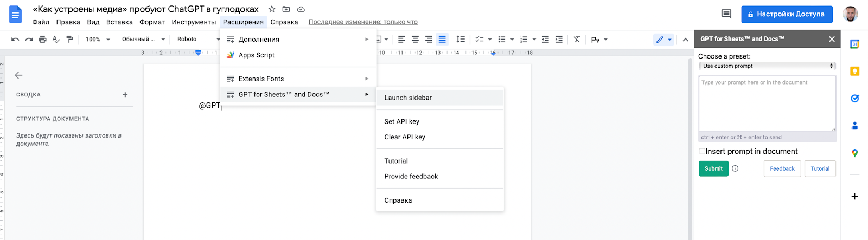The width and height of the screenshot is (868, 240).
Task: Open Apps Script
Action: pos(298,55)
